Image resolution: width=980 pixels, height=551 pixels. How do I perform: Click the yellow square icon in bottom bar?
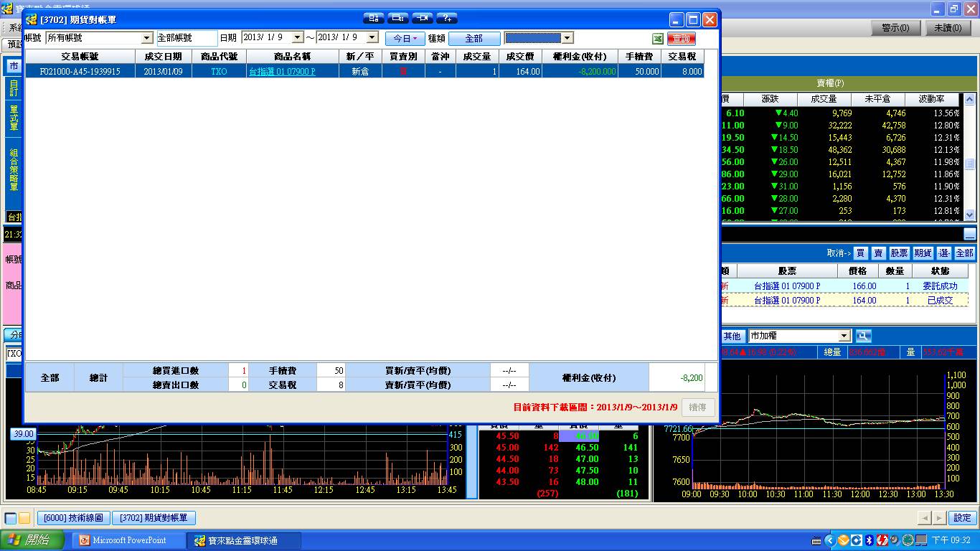pos(24,518)
